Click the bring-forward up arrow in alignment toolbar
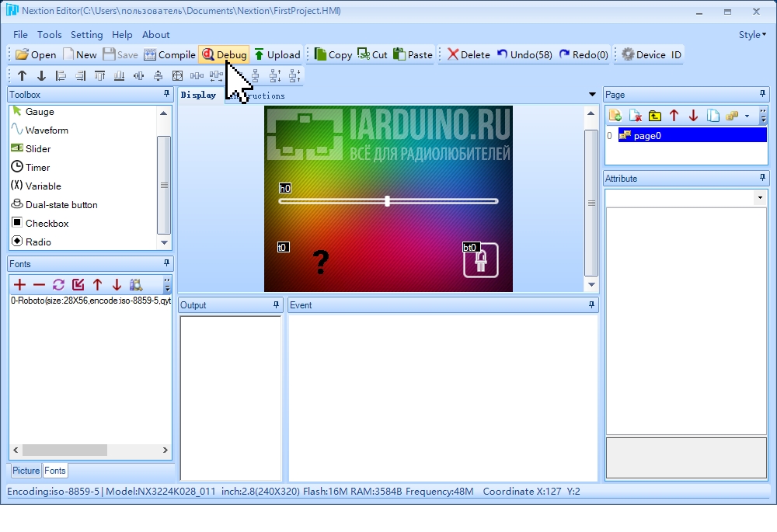 tap(22, 76)
